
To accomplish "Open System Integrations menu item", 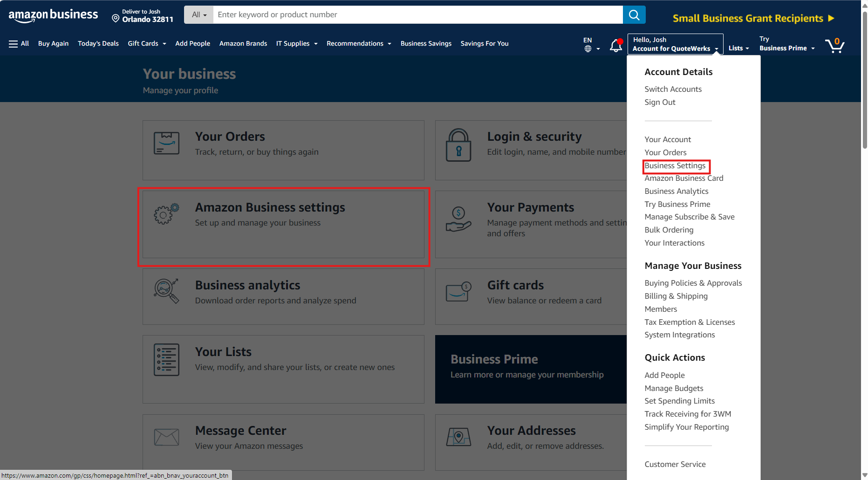I will [680, 335].
